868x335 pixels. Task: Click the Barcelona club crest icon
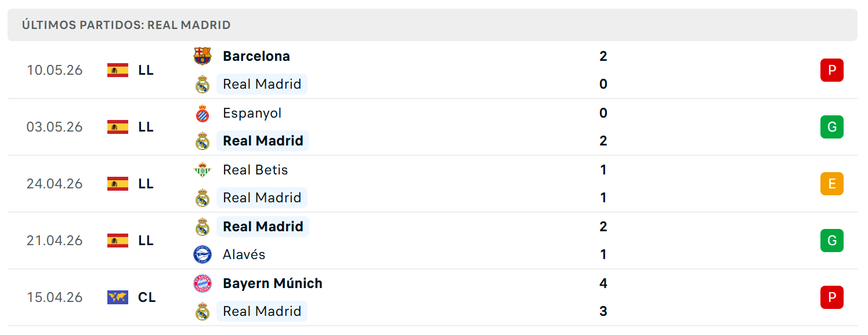click(202, 56)
